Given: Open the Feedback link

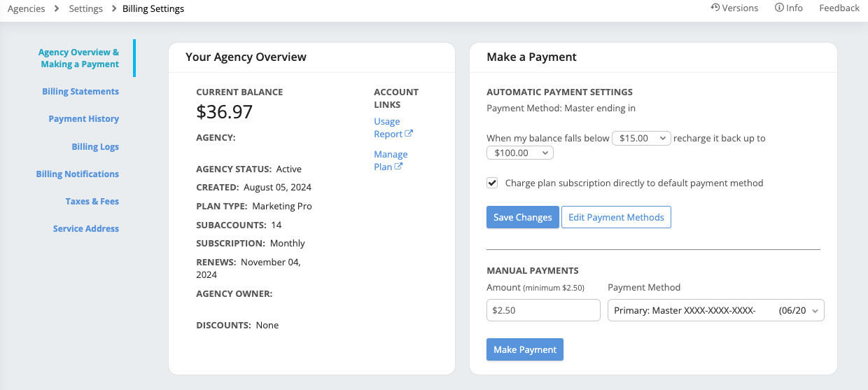Looking at the screenshot, I should point(839,8).
